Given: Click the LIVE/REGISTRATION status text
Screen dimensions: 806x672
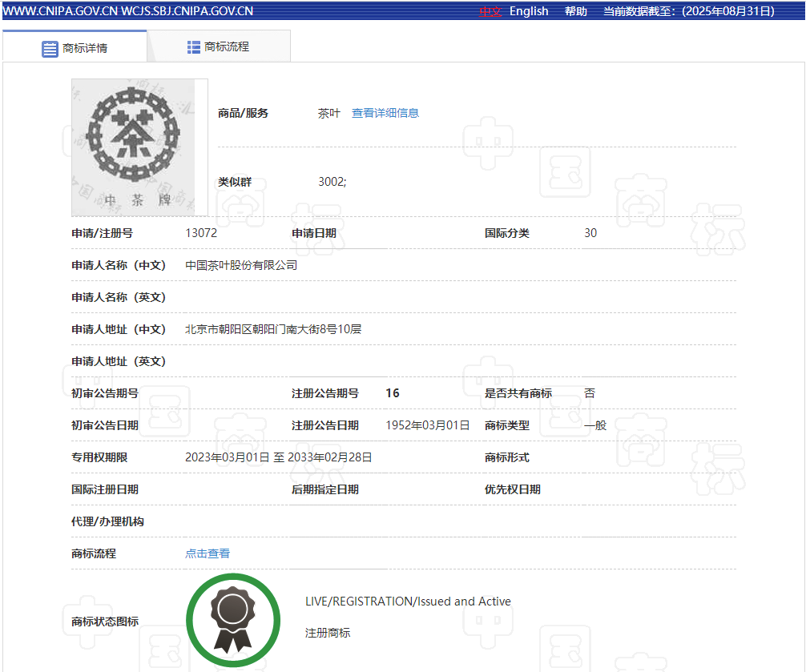Looking at the screenshot, I should [x=408, y=602].
